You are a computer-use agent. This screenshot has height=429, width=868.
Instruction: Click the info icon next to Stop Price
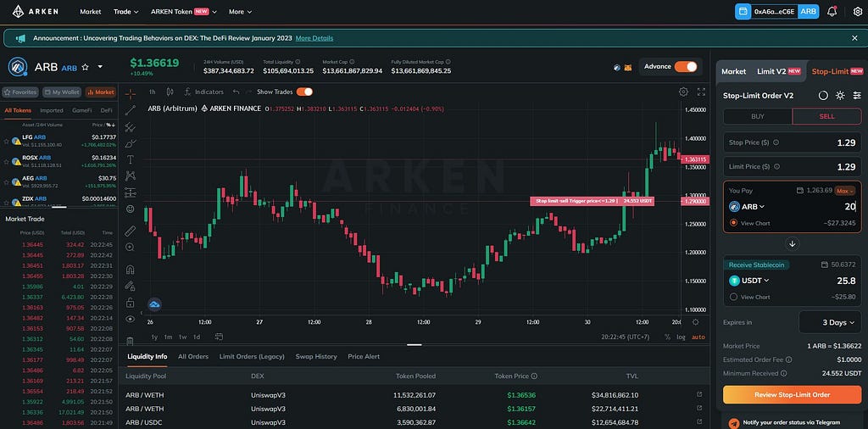tap(776, 142)
